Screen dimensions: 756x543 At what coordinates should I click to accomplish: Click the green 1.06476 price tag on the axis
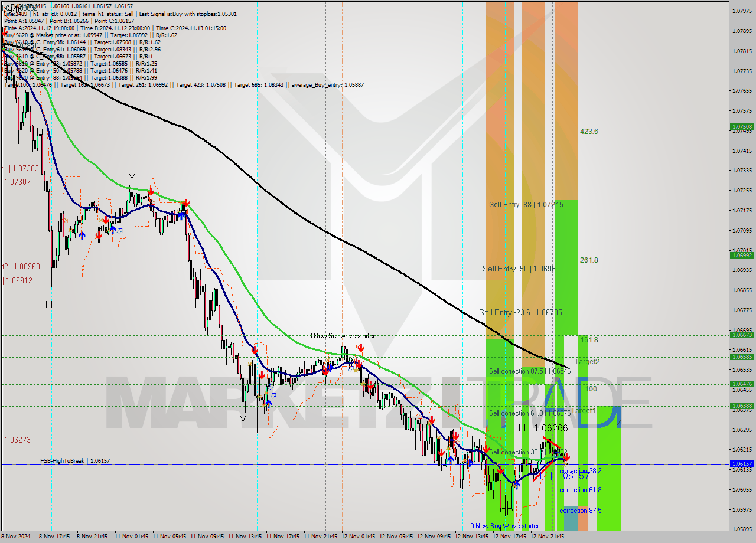point(742,384)
